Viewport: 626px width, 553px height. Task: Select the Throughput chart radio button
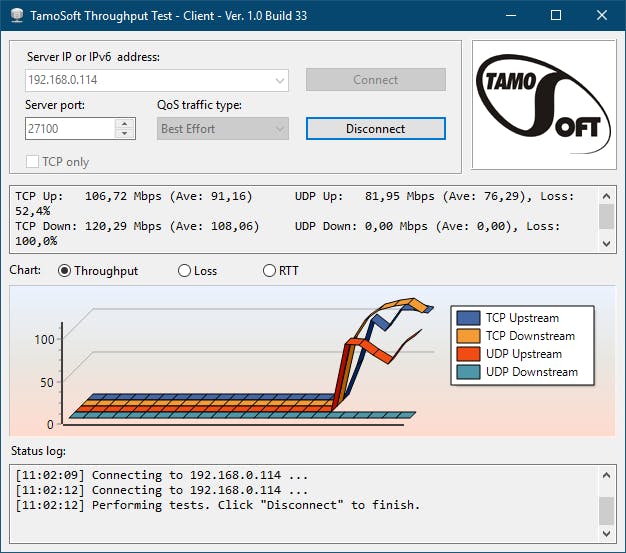(x=64, y=271)
